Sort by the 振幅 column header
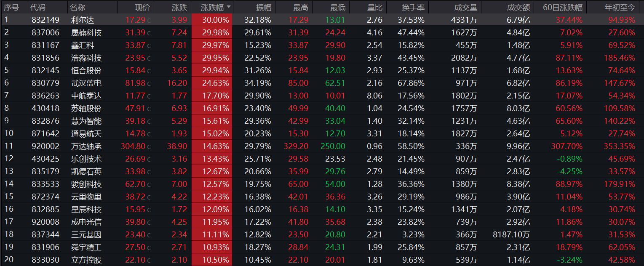The height and width of the screenshot is (266, 644). tap(264, 7)
